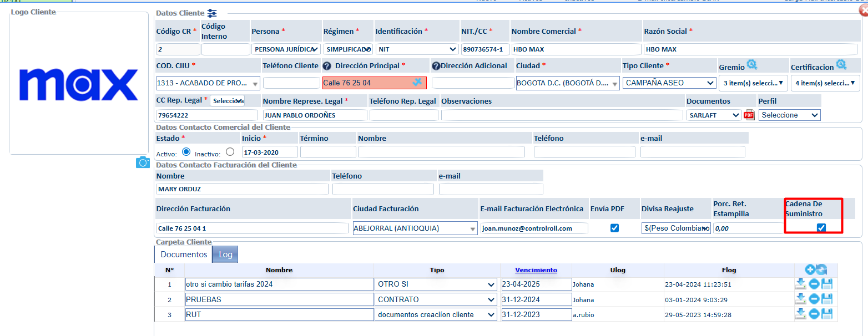The width and height of the screenshot is (868, 336).
Task: Select the Documentos tab
Action: (184, 254)
